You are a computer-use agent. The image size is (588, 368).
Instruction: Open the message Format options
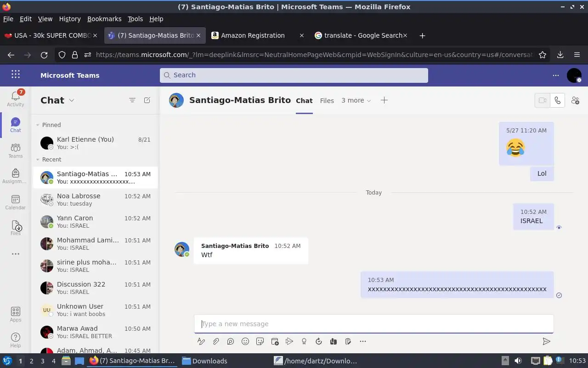[201, 341]
